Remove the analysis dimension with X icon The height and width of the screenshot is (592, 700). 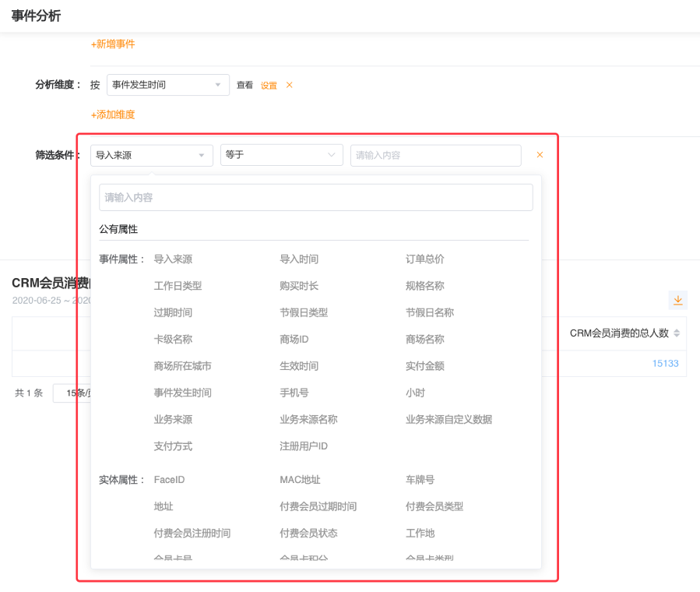click(x=290, y=85)
